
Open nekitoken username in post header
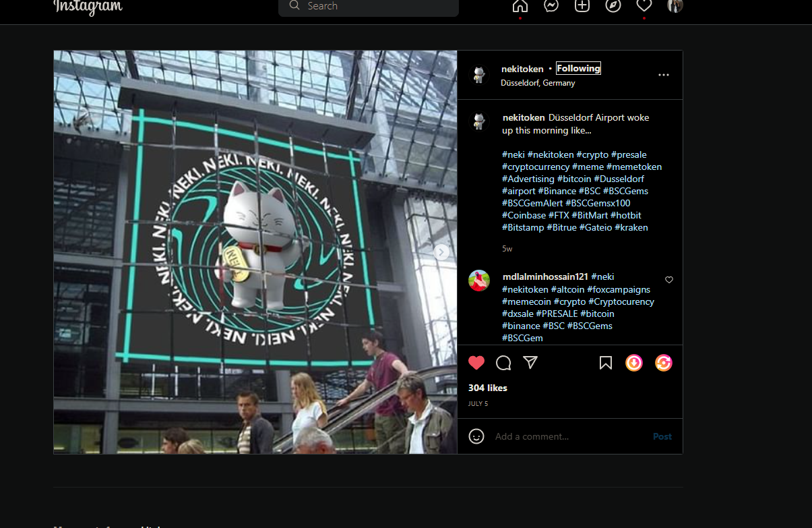pyautogui.click(x=522, y=69)
